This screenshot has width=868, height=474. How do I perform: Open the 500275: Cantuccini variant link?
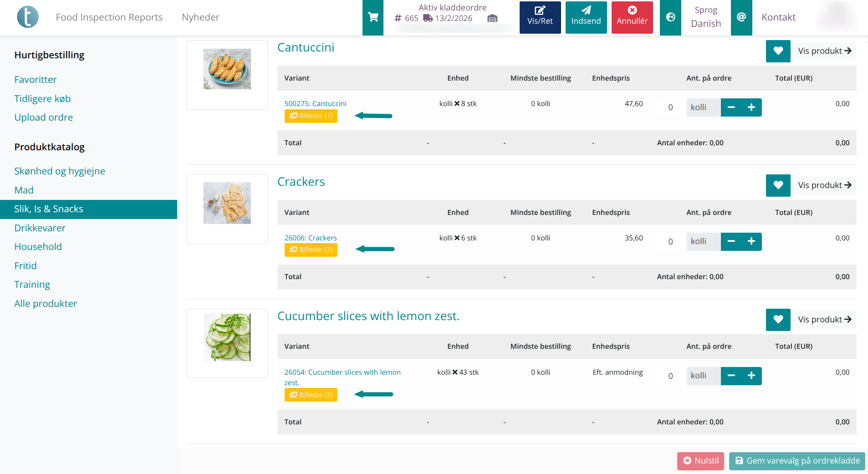click(315, 103)
